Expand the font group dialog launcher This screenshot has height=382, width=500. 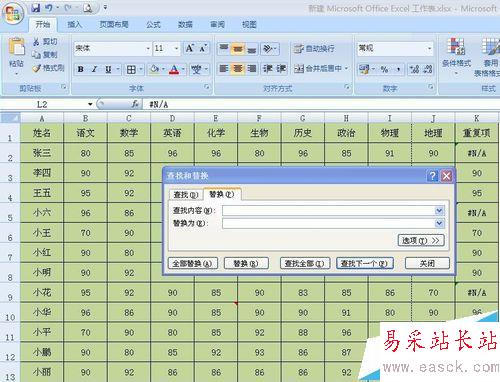[x=207, y=87]
